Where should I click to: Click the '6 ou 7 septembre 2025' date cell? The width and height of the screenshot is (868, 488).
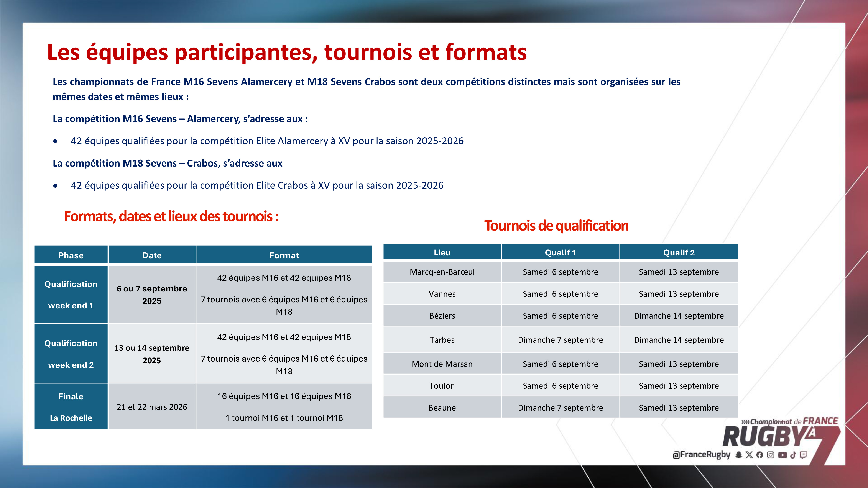click(x=152, y=295)
